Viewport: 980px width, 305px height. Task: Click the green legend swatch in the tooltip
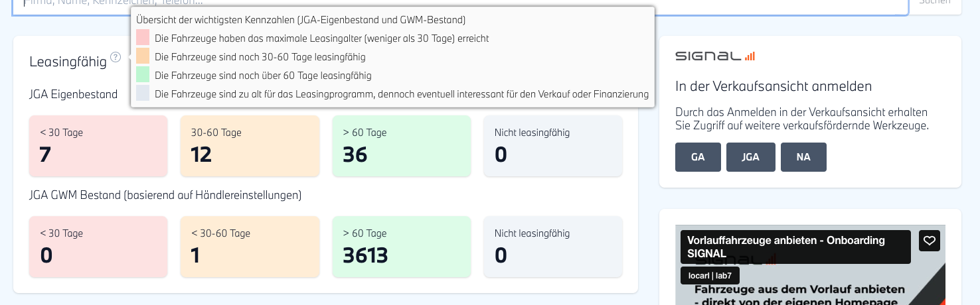click(x=143, y=75)
